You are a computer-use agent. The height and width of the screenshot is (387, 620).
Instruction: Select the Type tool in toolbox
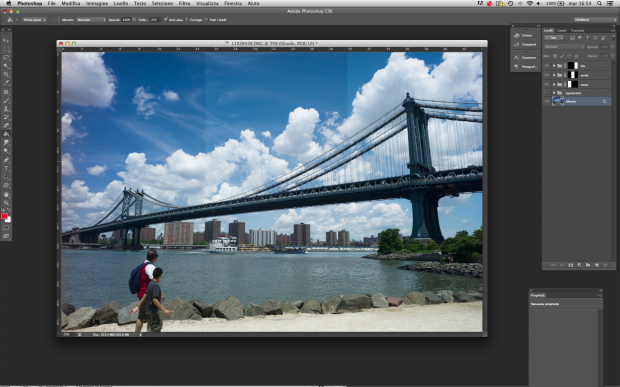click(6, 169)
